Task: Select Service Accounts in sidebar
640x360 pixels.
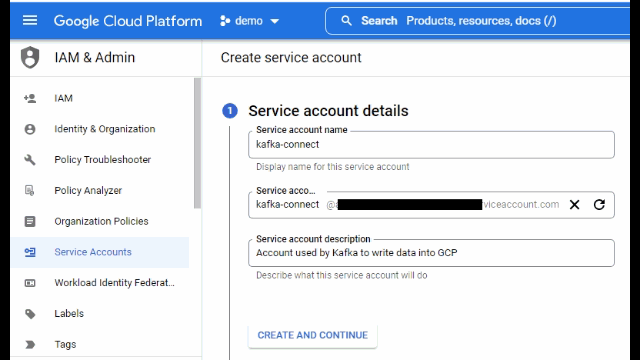Action: 100,252
